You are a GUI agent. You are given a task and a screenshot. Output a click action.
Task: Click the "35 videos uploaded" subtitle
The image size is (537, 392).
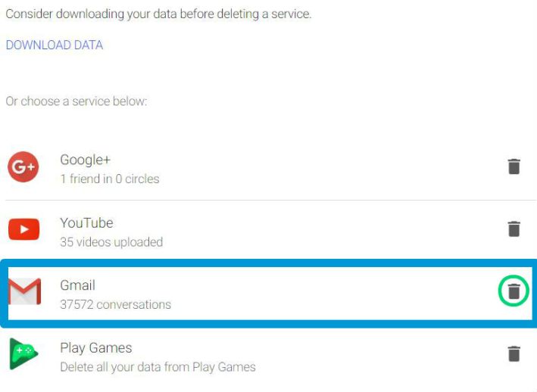(x=111, y=242)
